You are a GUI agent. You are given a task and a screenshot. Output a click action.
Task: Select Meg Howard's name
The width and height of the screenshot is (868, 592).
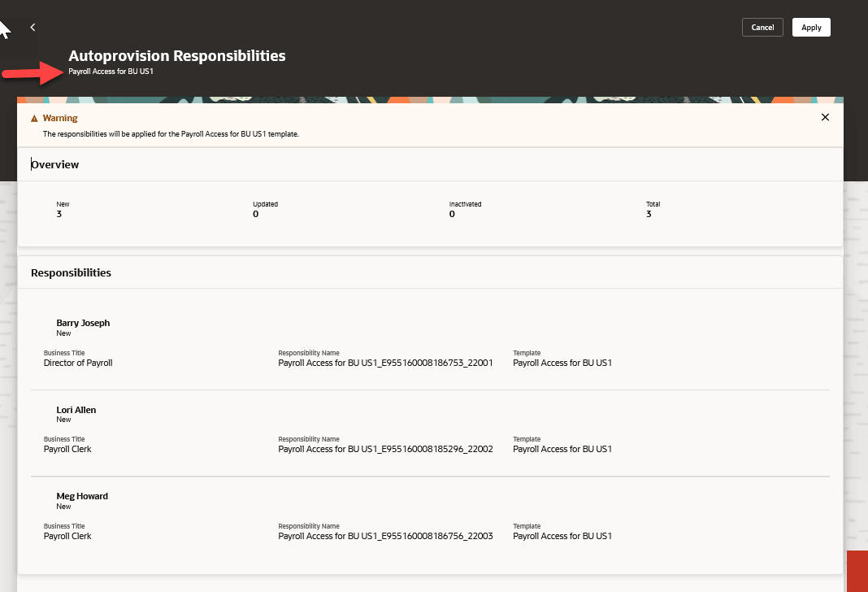[82, 496]
